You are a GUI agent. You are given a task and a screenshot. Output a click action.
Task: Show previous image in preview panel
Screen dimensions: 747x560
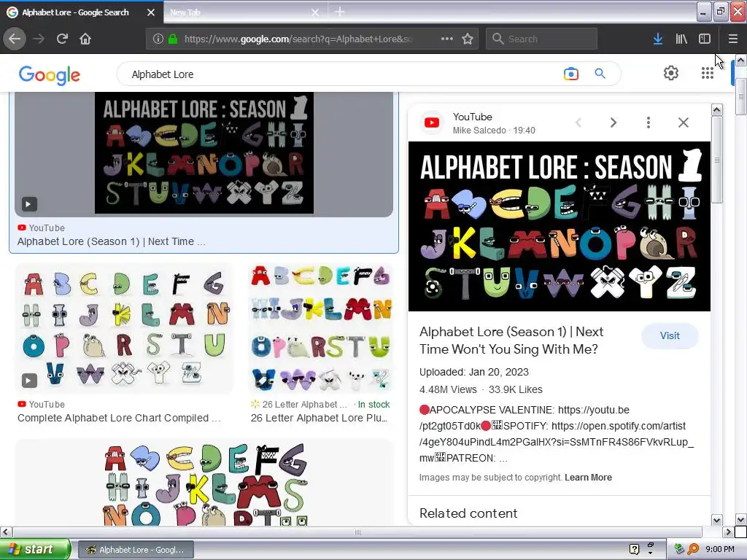578,122
